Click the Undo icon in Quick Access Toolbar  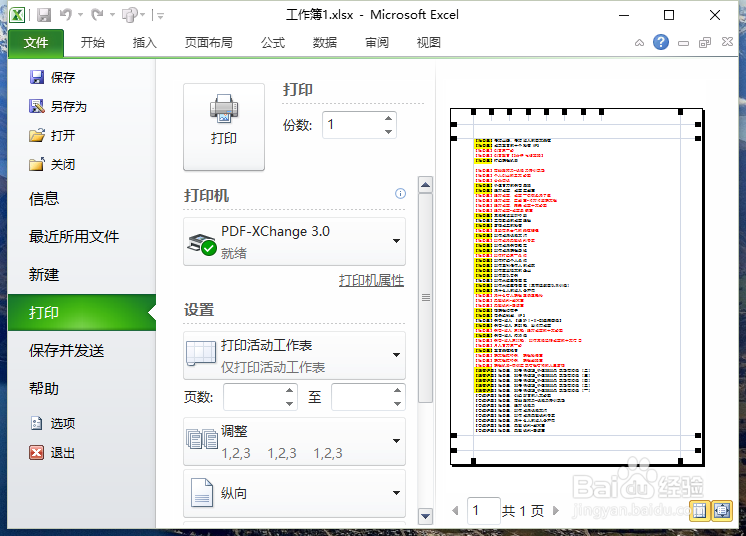(x=66, y=15)
